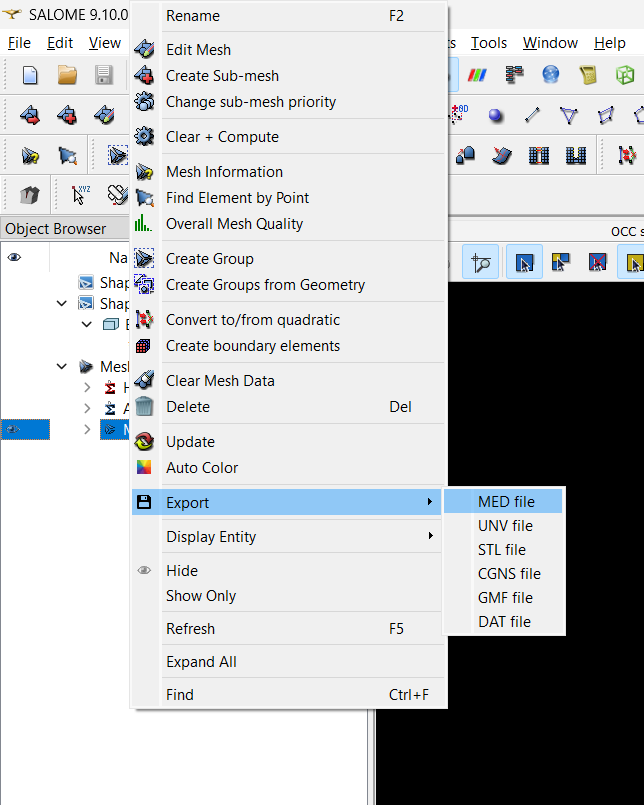Select Refresh in the context menu
Image resolution: width=644 pixels, height=805 pixels.
point(288,628)
